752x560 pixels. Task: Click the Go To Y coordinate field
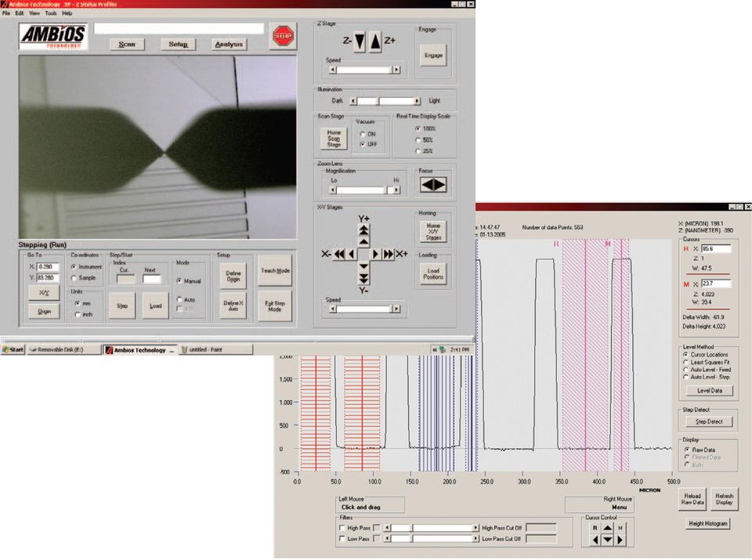[48, 278]
